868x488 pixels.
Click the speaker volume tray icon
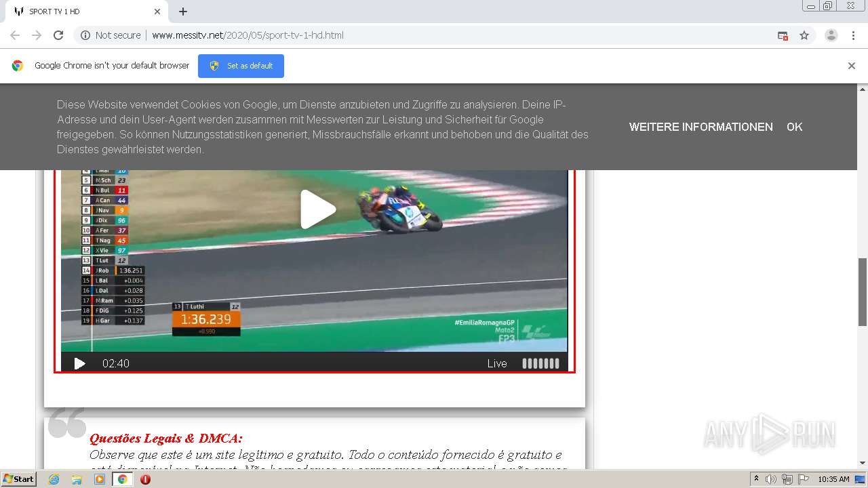click(x=771, y=479)
